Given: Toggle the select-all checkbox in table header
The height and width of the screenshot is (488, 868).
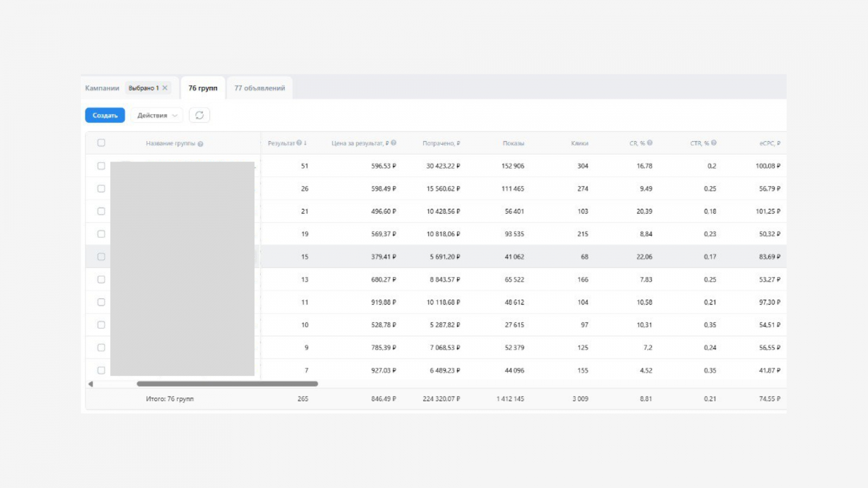Looking at the screenshot, I should (101, 143).
